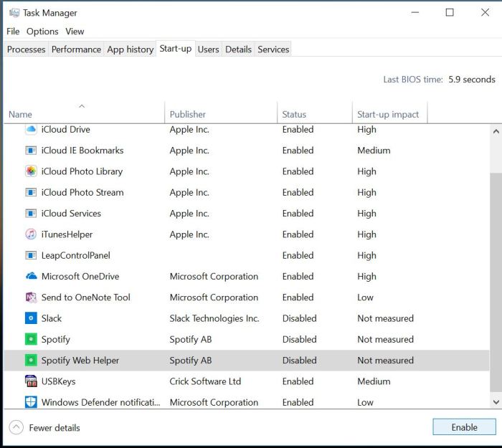
Task: Click Slack Technologies Inc. publisher cell
Action: (214, 318)
